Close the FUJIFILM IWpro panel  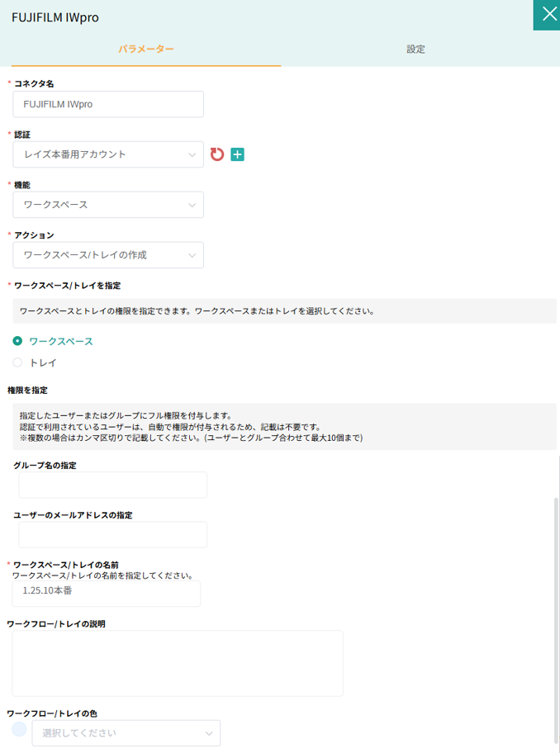(546, 15)
